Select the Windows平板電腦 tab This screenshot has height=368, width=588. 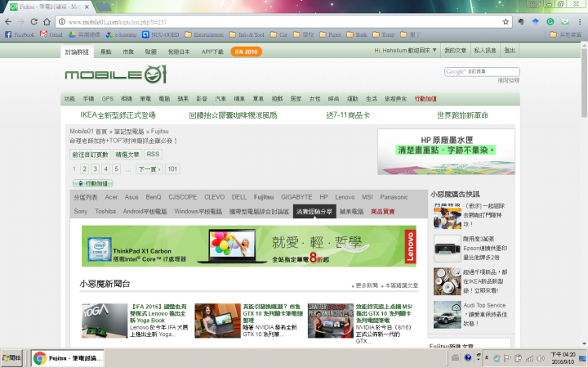198,212
